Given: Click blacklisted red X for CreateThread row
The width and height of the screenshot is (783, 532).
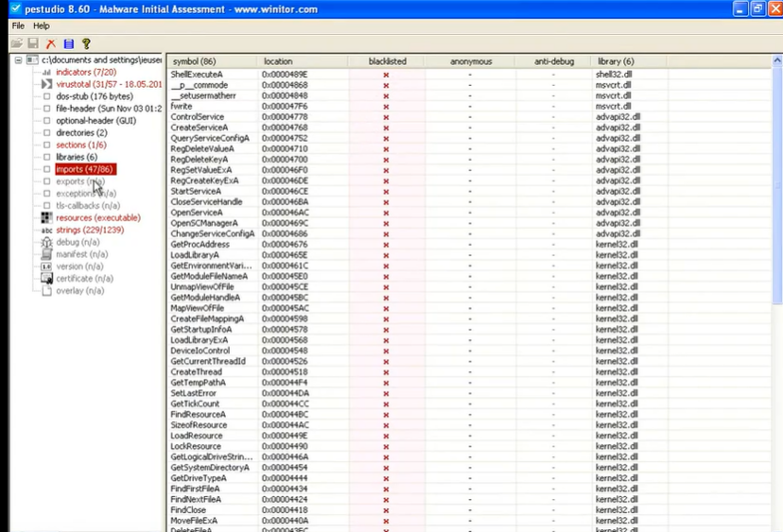Looking at the screenshot, I should pyautogui.click(x=386, y=372).
